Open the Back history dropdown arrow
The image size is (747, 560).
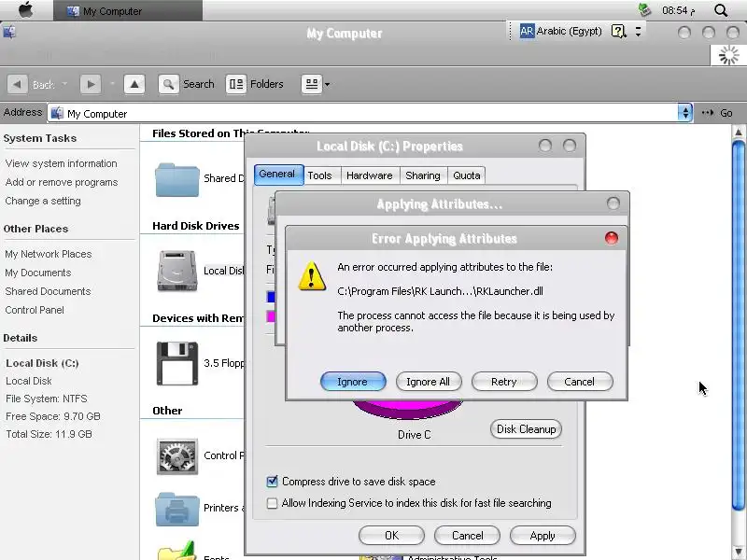tap(64, 84)
